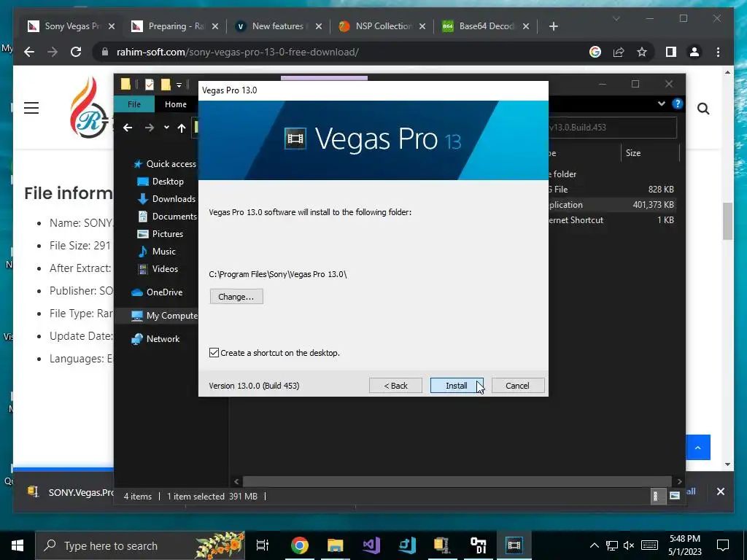Click properties icon in Explorer title bar

pos(150,85)
